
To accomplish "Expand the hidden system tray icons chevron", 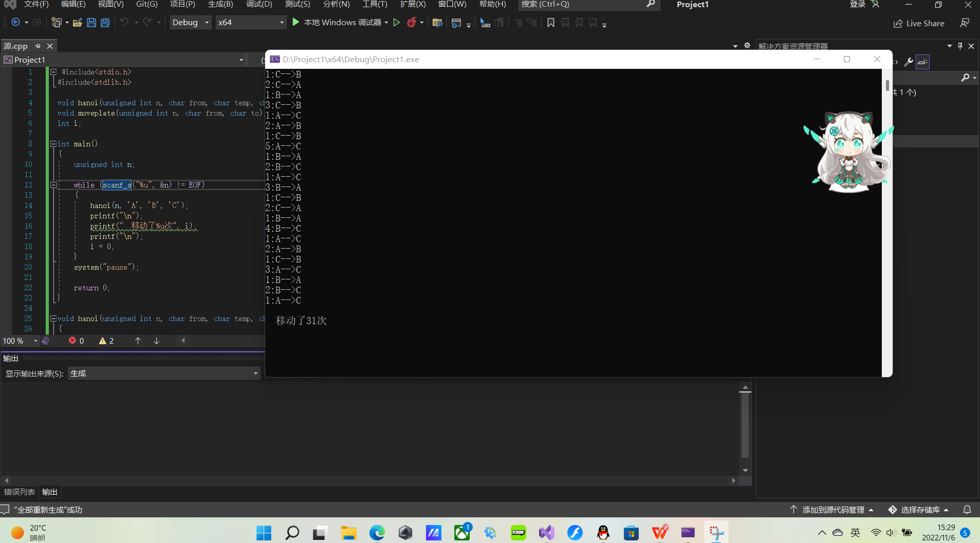I will coord(822,533).
